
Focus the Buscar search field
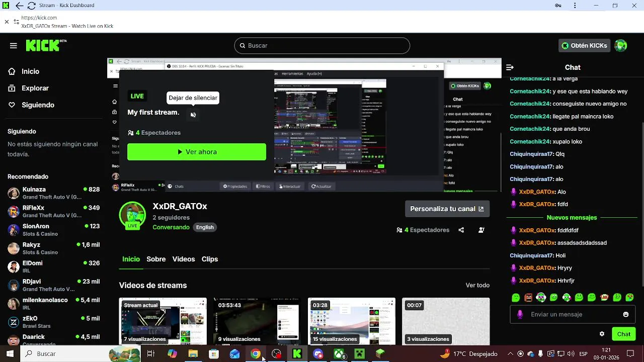(322, 46)
